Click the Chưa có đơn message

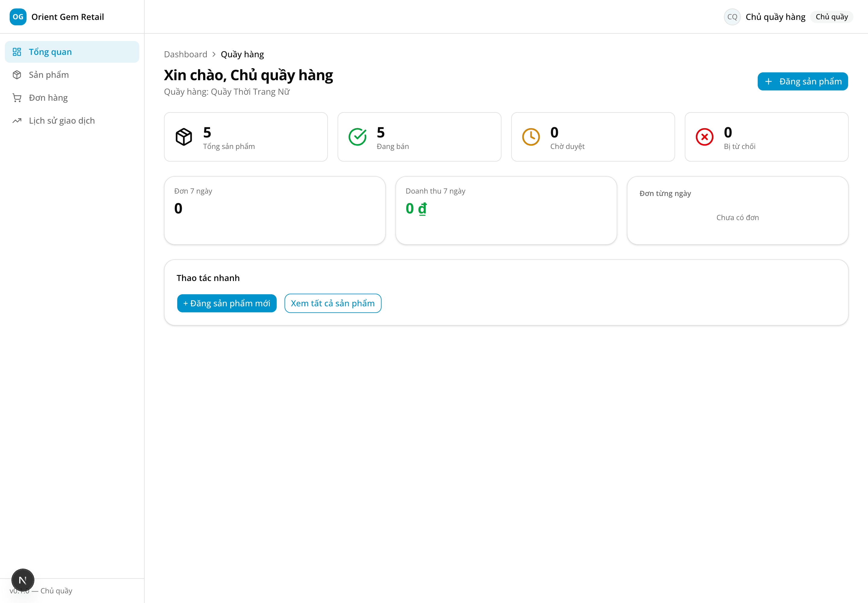pos(738,218)
